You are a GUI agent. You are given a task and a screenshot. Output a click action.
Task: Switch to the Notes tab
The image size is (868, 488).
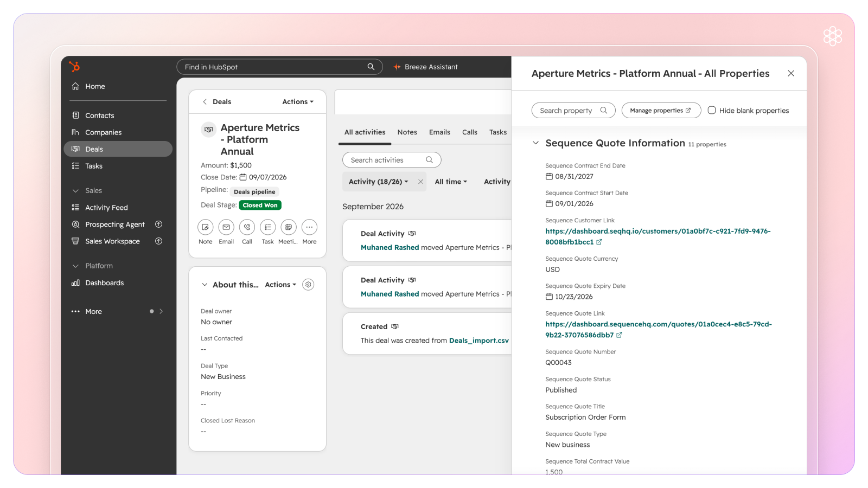407,132
